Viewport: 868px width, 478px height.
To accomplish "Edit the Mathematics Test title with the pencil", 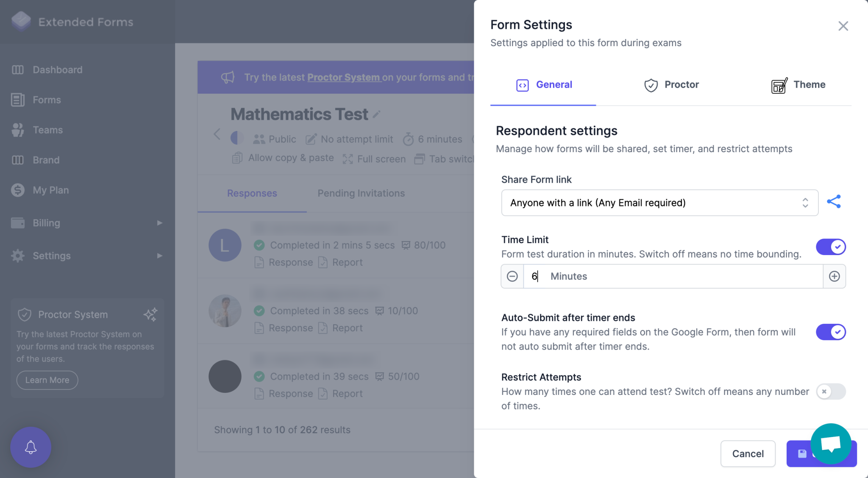I will 377,114.
